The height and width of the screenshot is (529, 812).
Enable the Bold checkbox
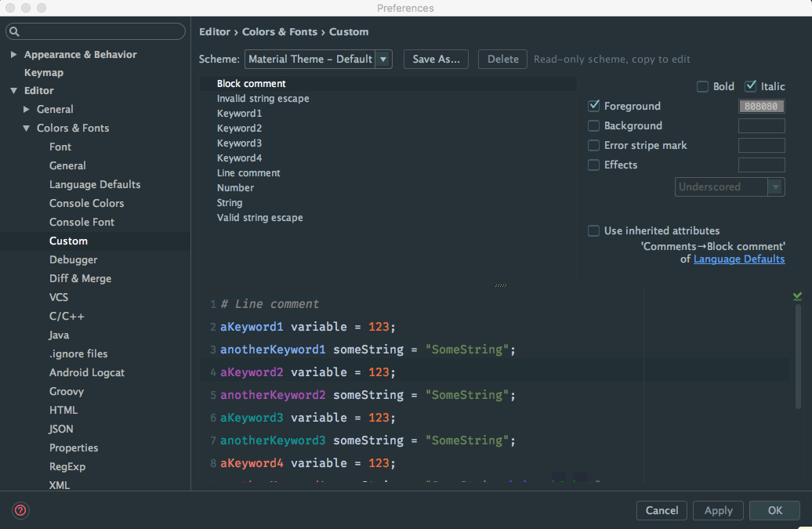[x=702, y=86]
